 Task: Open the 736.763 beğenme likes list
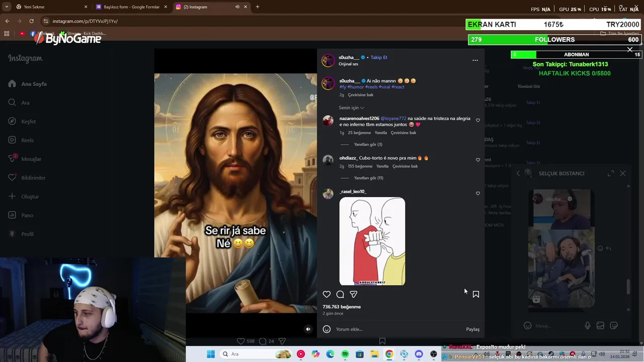(342, 307)
